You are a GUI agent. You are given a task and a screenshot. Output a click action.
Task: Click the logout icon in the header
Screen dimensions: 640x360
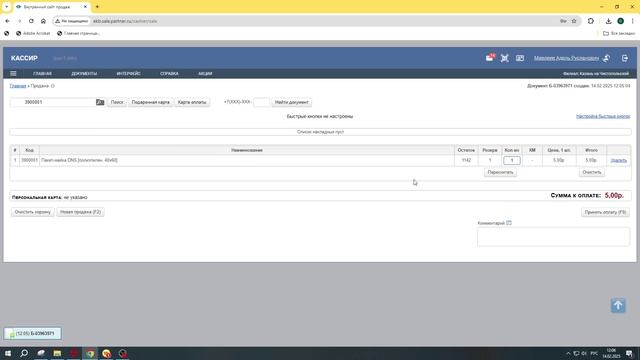624,58
